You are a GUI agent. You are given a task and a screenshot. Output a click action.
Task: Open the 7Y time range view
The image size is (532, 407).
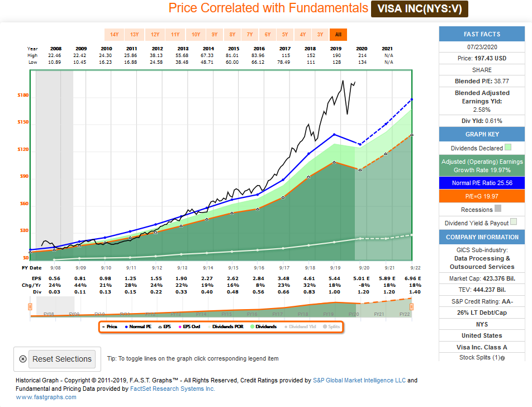click(250, 35)
